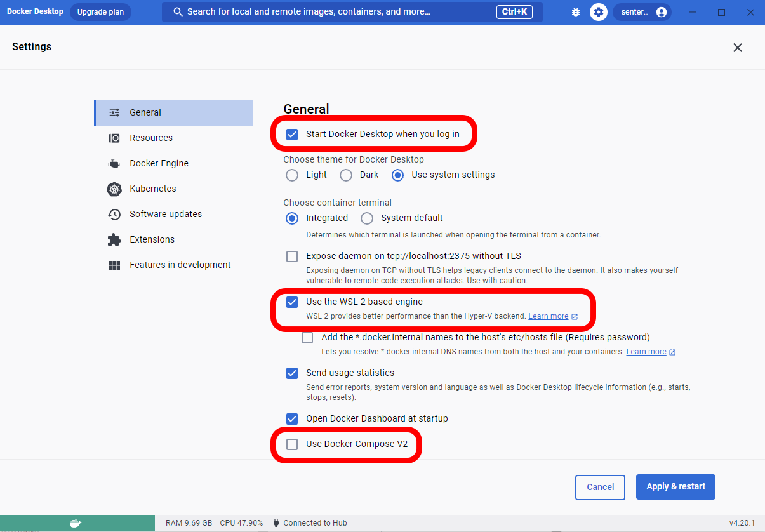
Task: Focus the search images and containers field
Action: (352, 12)
